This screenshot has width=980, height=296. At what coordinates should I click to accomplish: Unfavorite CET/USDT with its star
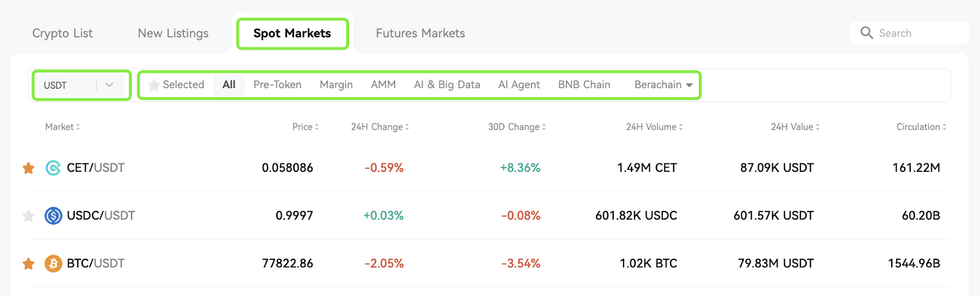(28, 168)
